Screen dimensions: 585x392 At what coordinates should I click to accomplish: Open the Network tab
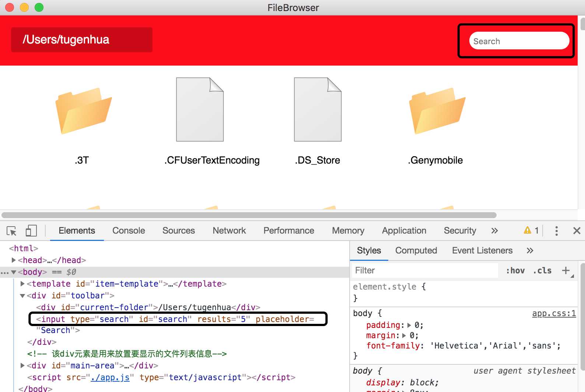[229, 231]
